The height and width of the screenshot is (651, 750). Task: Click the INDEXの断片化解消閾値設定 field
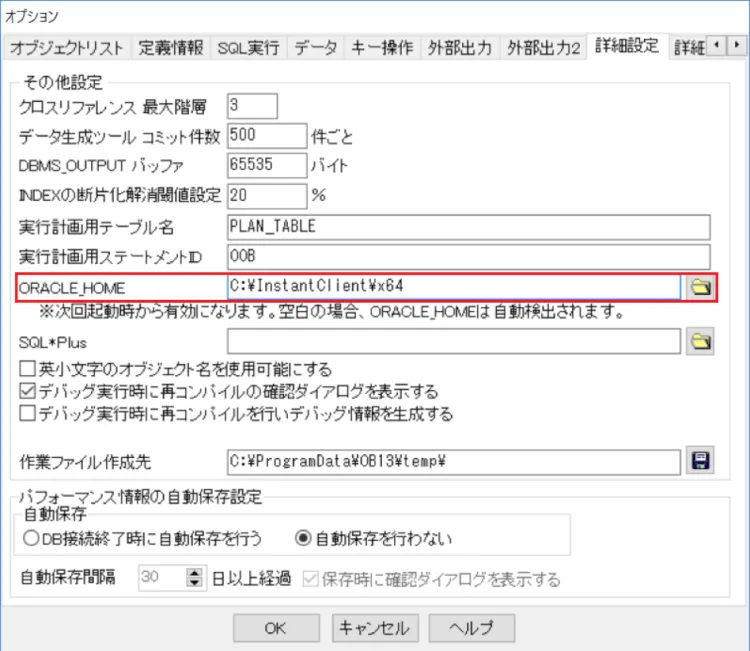pos(267,196)
